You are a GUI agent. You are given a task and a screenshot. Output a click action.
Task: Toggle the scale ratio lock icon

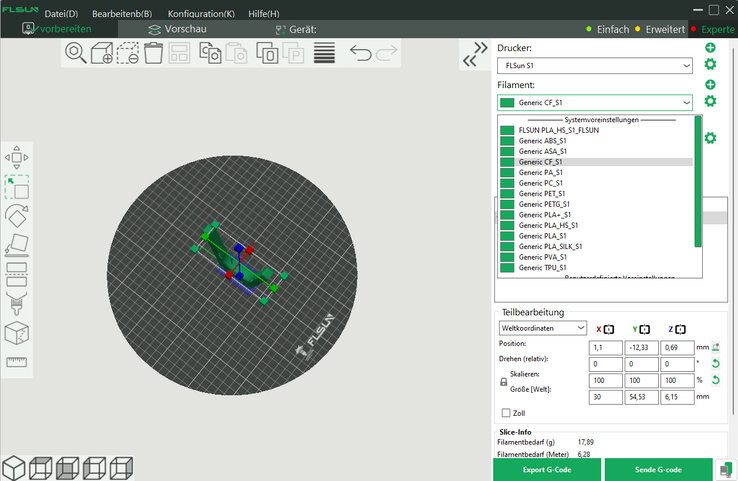point(503,381)
